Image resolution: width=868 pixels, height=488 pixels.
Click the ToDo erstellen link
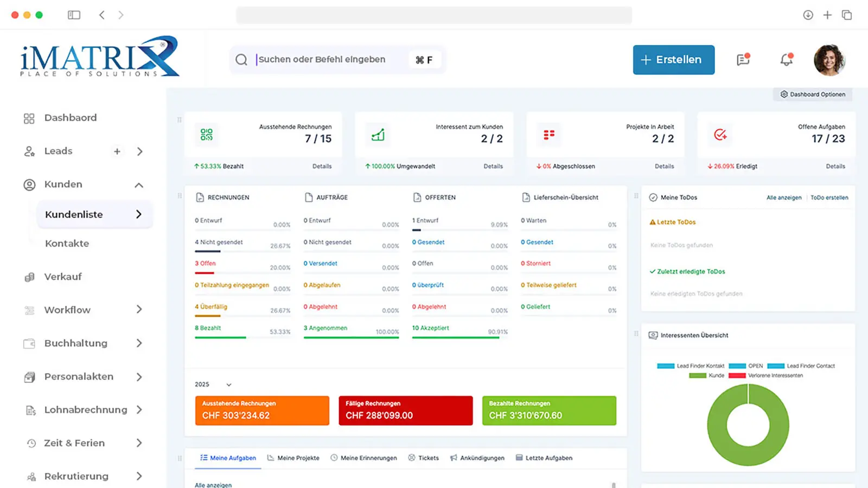829,197
